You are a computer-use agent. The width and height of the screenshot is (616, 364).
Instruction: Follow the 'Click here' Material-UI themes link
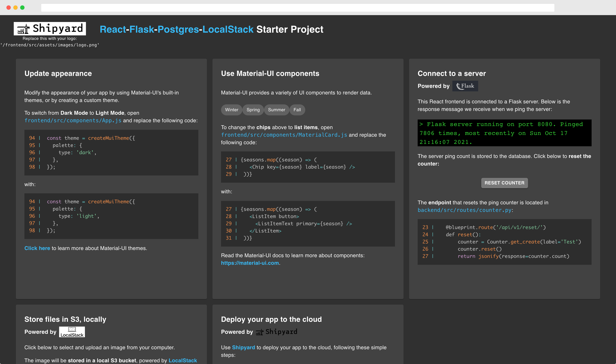(37, 248)
